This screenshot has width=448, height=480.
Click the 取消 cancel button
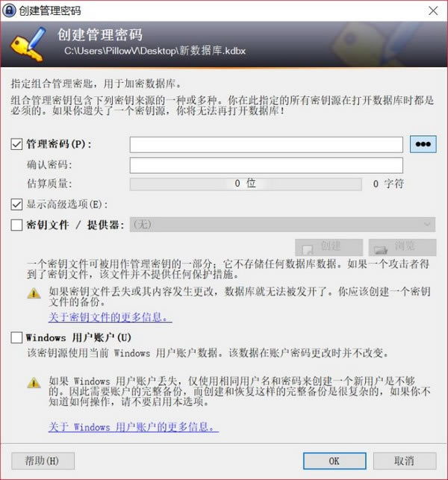(x=405, y=461)
